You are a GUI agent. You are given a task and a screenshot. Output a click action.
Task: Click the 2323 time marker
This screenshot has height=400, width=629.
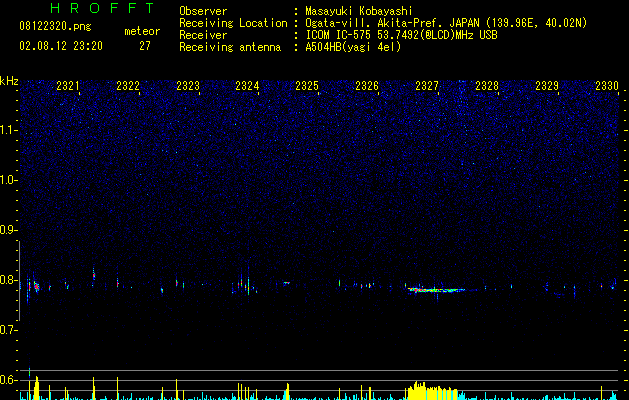(188, 86)
